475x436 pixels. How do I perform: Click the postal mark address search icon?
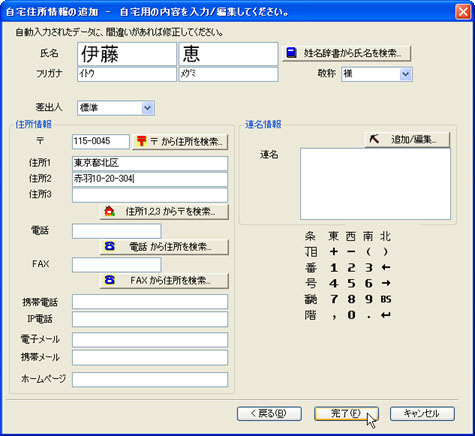(142, 142)
